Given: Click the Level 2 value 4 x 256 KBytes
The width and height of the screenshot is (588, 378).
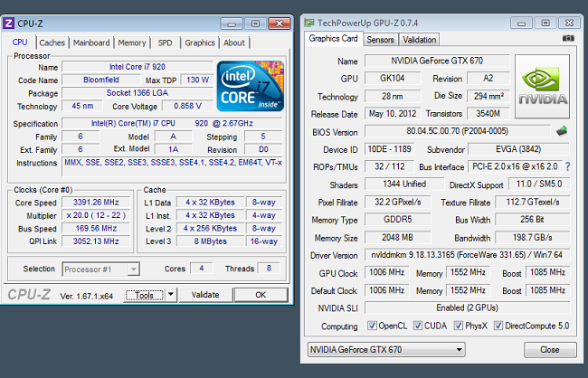Looking at the screenshot, I should (211, 229).
